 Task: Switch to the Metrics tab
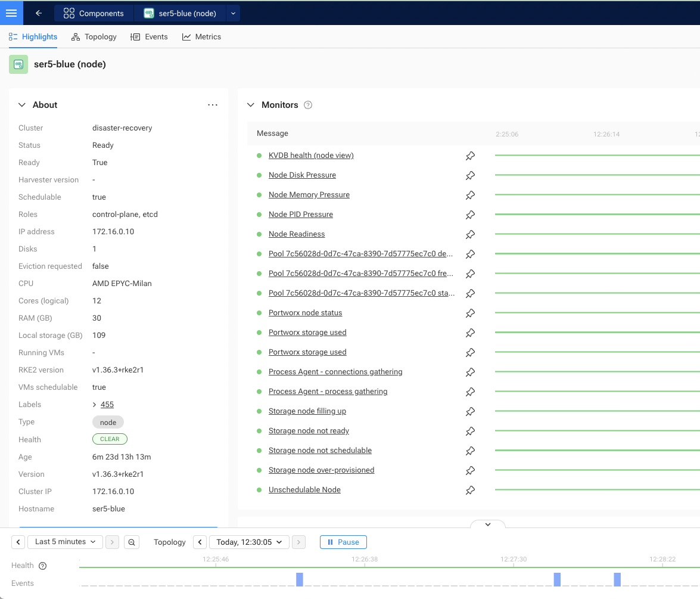pos(201,36)
